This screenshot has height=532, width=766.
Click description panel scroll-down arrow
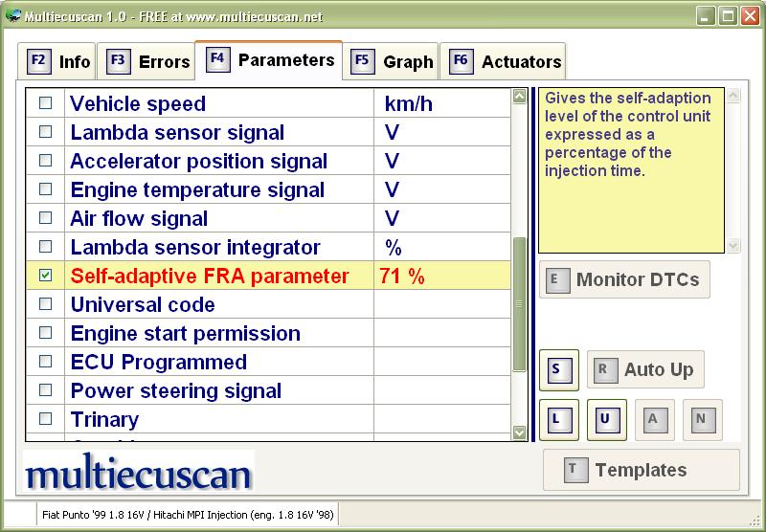point(732,245)
